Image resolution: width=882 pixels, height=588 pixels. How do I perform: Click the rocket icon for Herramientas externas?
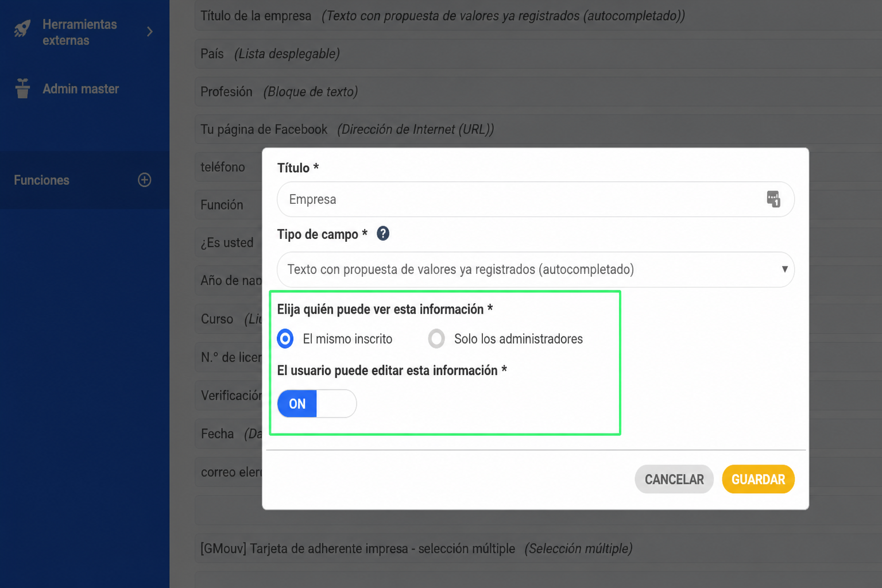tap(22, 29)
